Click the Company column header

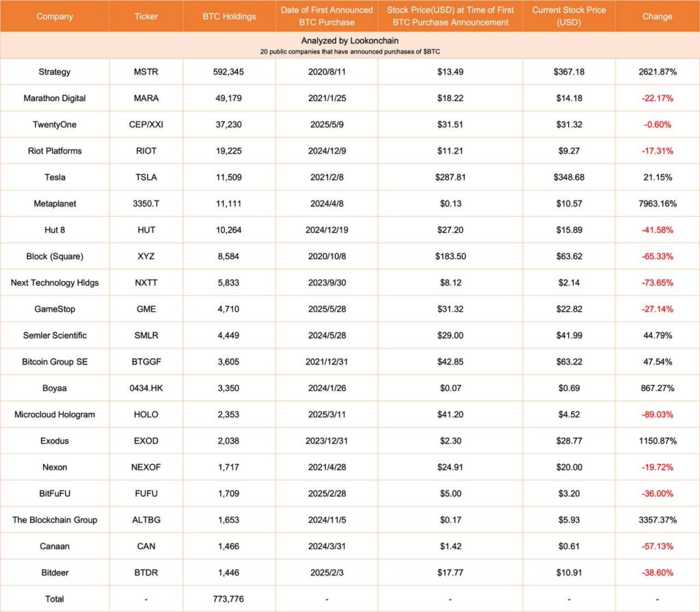click(x=55, y=16)
